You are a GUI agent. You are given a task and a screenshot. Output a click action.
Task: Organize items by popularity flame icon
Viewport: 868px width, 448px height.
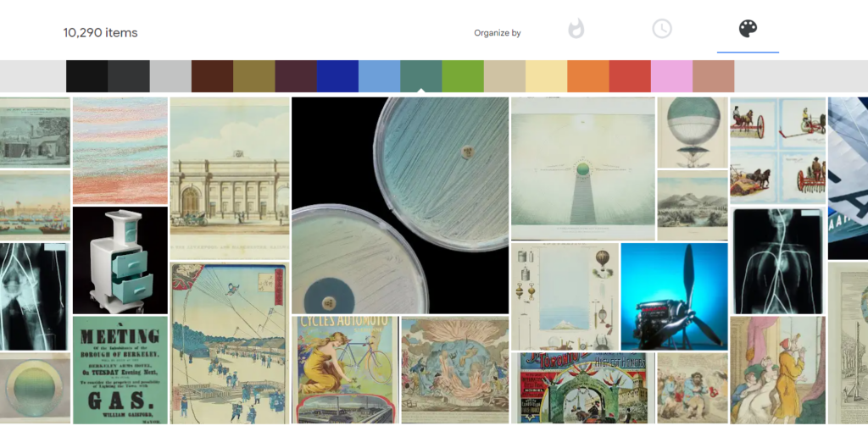576,29
